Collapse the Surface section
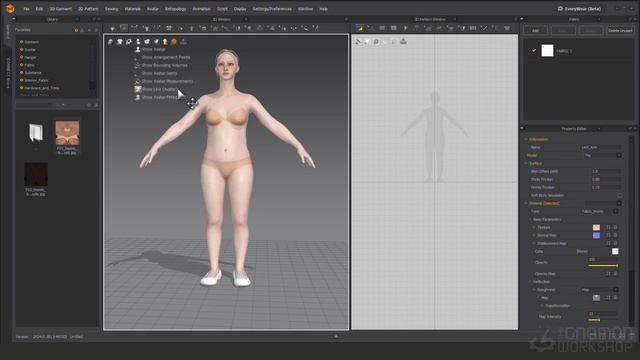The height and width of the screenshot is (360, 640). pos(526,163)
